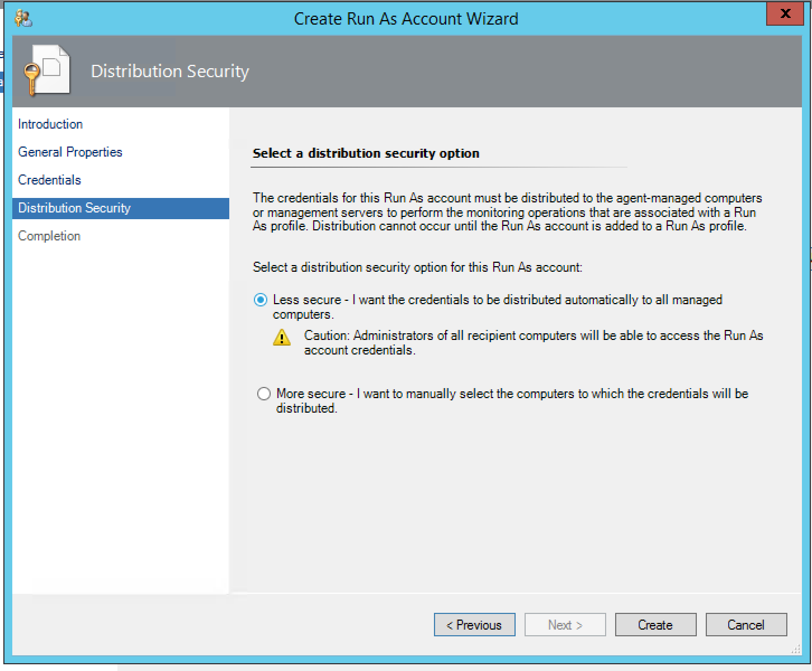
Task: Click the key and document header icon
Action: point(47,72)
